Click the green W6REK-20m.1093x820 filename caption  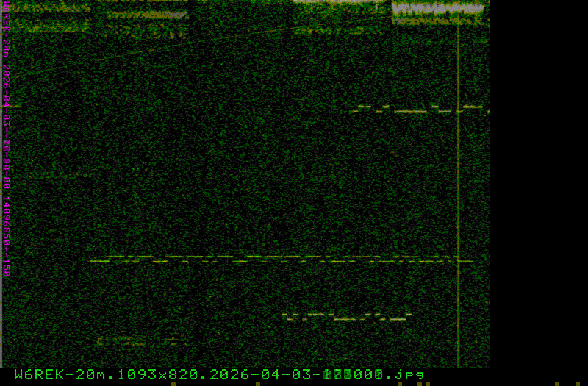[219, 374]
